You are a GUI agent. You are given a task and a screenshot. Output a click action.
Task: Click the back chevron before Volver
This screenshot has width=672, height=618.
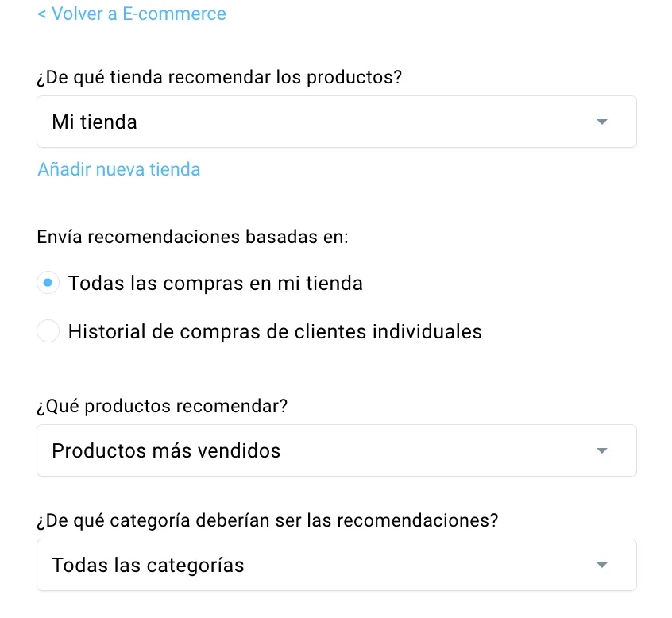click(41, 14)
